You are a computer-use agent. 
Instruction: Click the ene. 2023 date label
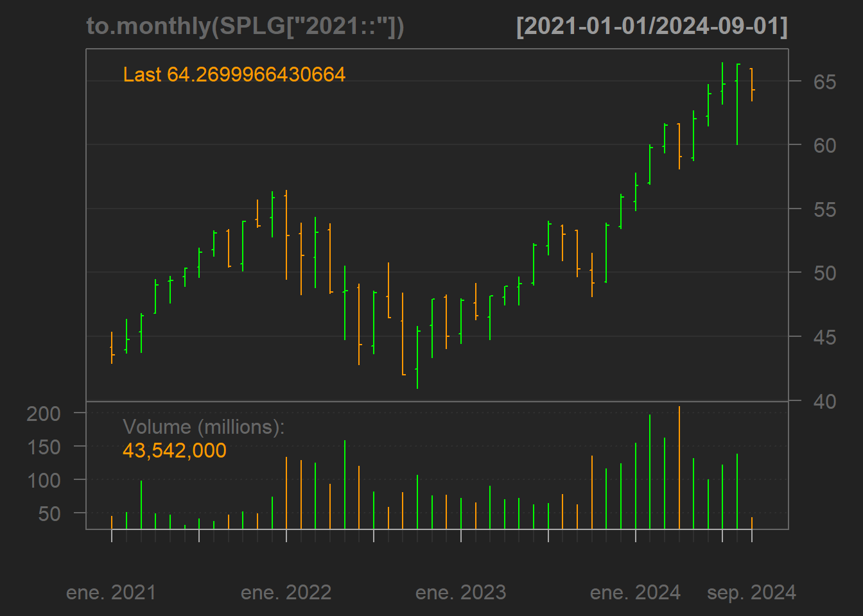click(460, 592)
